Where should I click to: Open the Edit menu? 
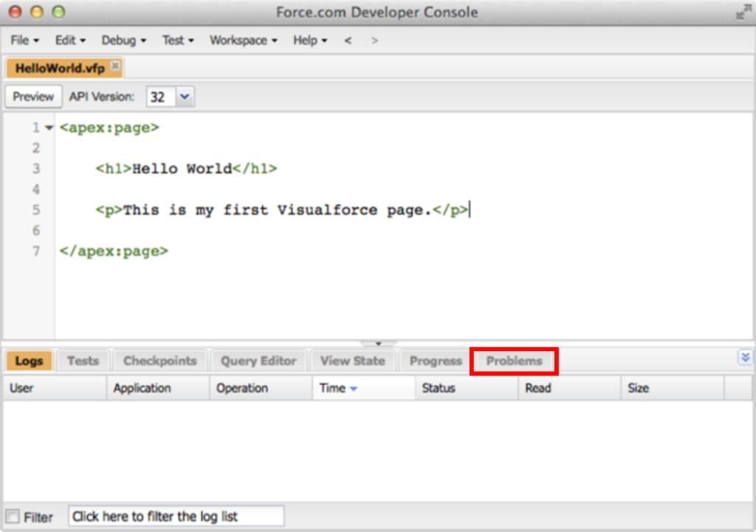click(70, 41)
